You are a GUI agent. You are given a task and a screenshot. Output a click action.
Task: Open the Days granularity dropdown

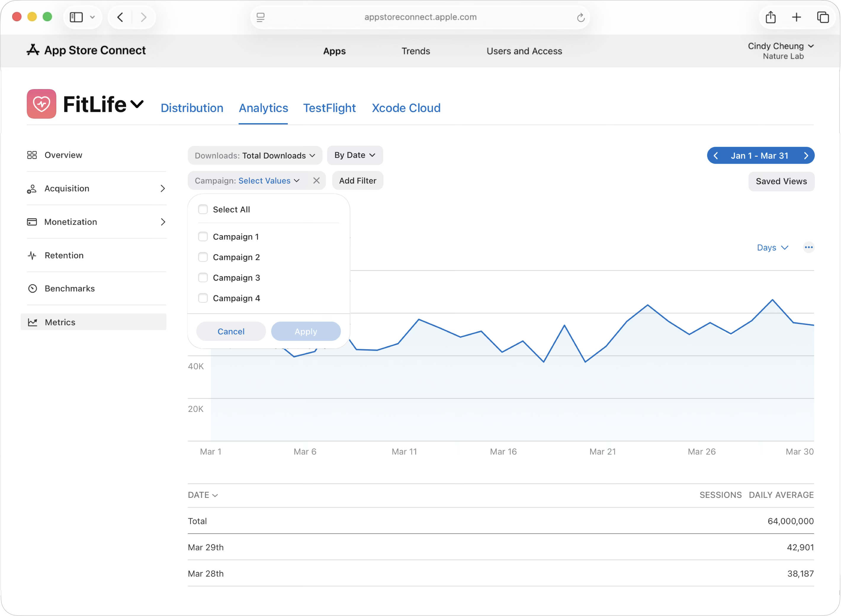coord(772,248)
